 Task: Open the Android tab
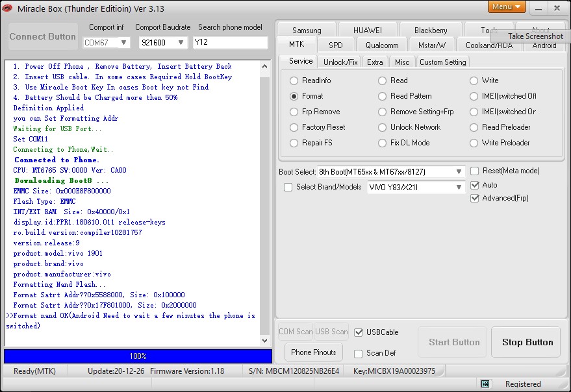(544, 46)
